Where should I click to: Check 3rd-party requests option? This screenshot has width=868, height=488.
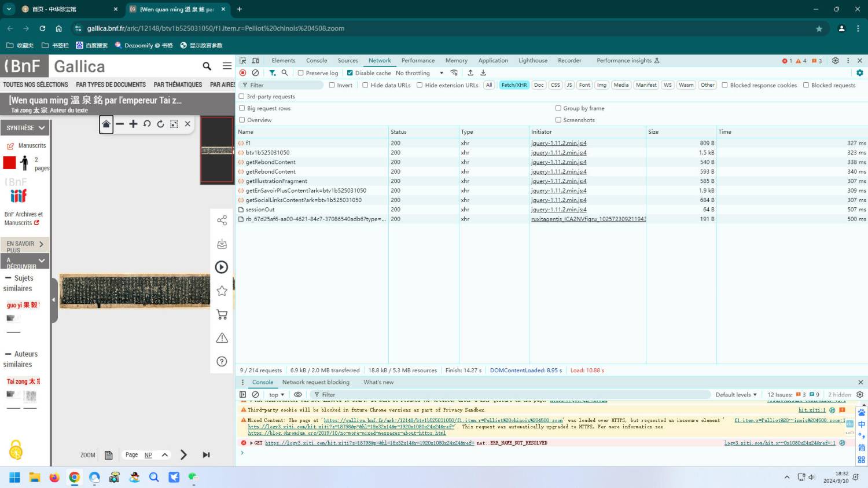pyautogui.click(x=242, y=97)
